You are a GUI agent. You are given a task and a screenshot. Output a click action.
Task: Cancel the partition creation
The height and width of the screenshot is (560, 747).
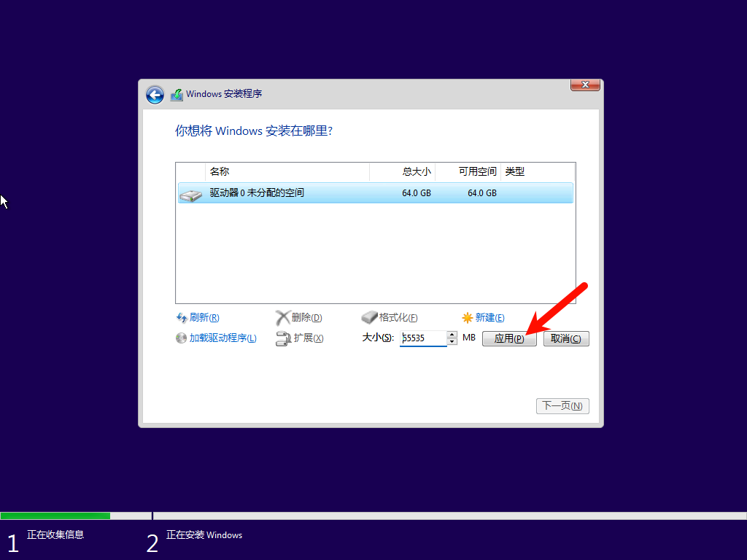[x=566, y=338]
